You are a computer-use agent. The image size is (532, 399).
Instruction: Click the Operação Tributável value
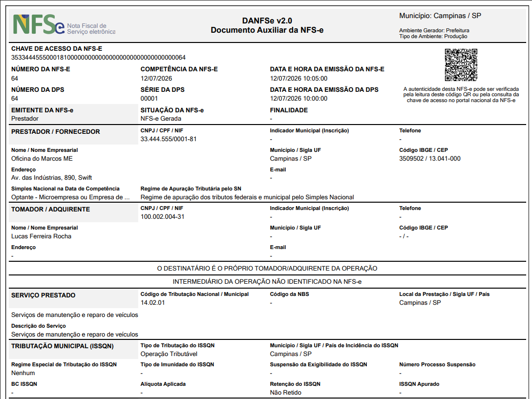click(169, 354)
